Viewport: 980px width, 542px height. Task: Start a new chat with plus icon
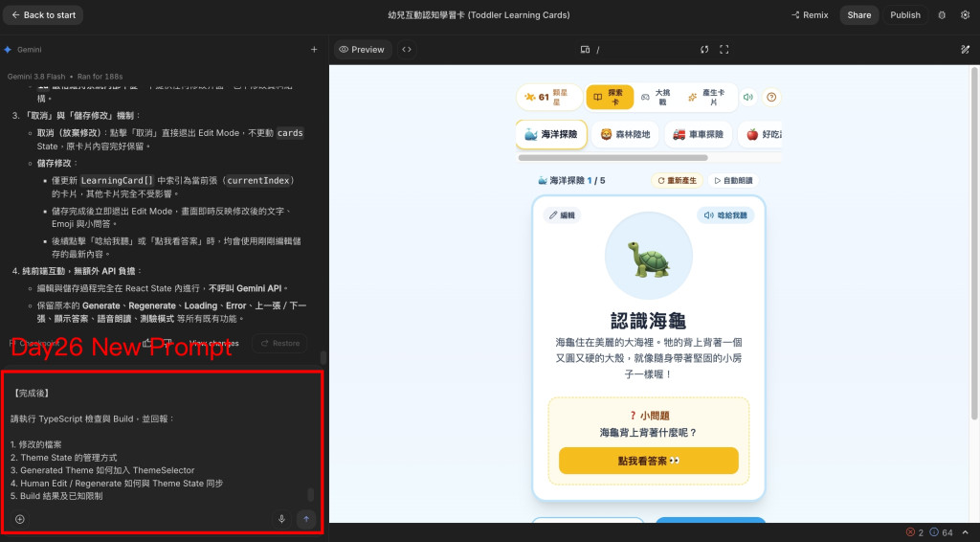[x=314, y=50]
